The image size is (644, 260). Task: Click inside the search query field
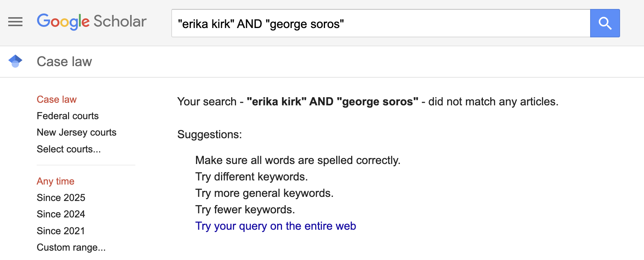(x=381, y=24)
